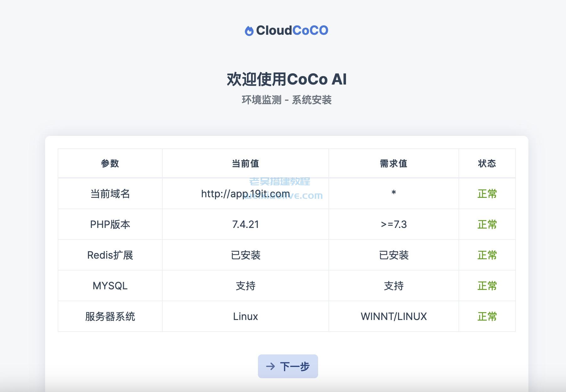Select the Redis扩展 row label

(x=110, y=255)
